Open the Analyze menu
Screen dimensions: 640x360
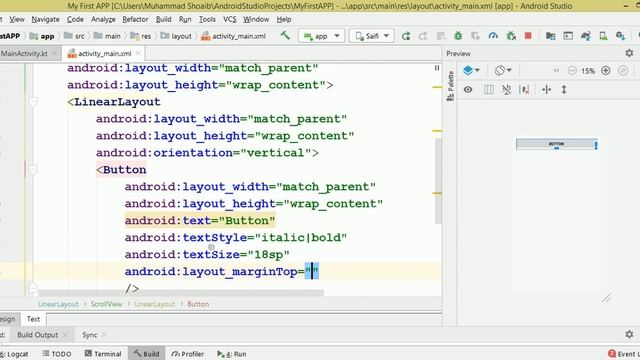tap(103, 19)
